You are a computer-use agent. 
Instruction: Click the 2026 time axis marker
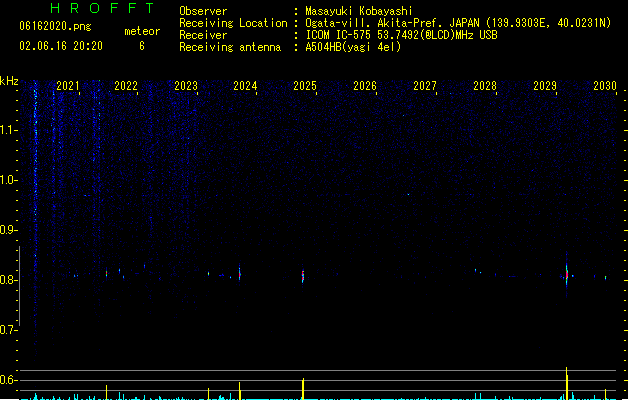coord(365,86)
